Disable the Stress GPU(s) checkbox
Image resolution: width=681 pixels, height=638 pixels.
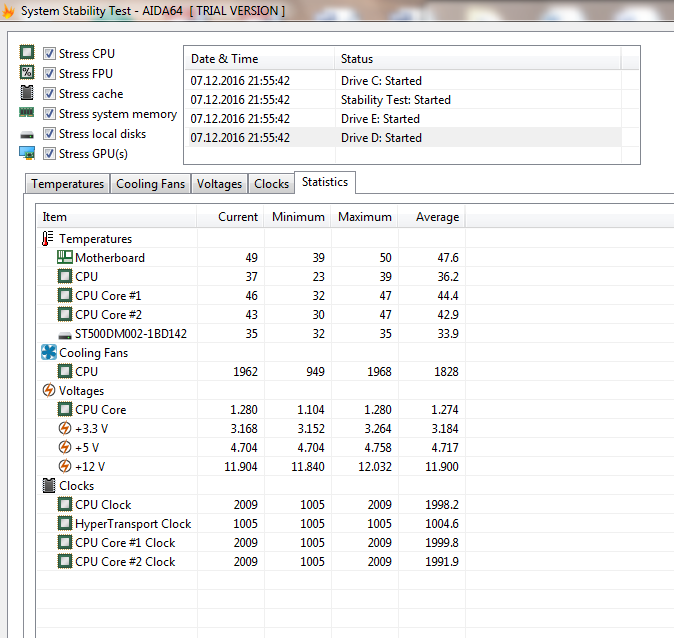point(49,153)
